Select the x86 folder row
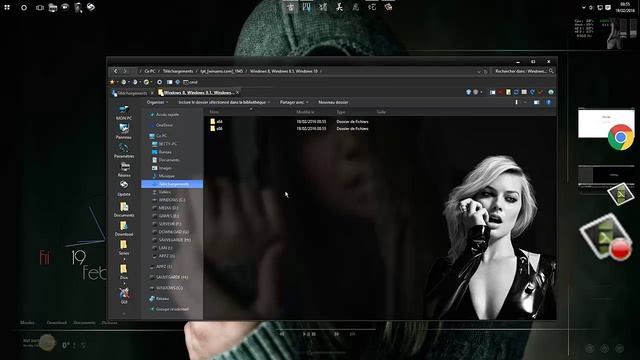Image resolution: width=640 pixels, height=360 pixels. 290,129
